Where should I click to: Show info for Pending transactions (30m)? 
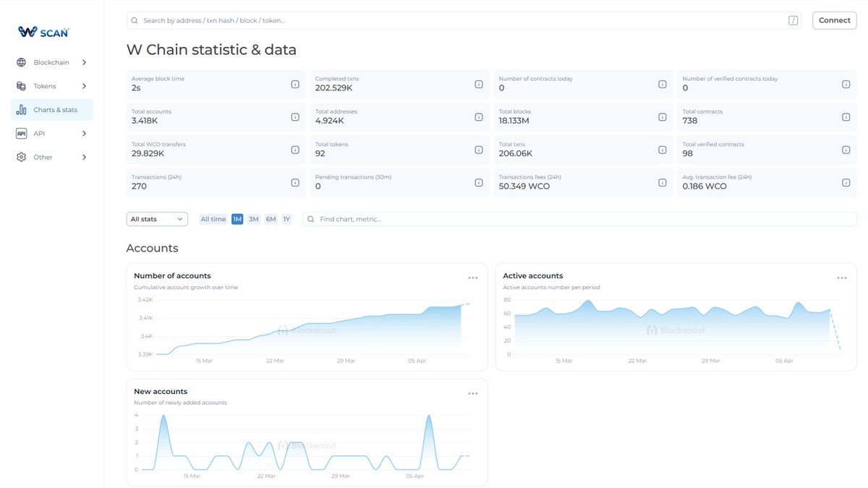point(479,182)
